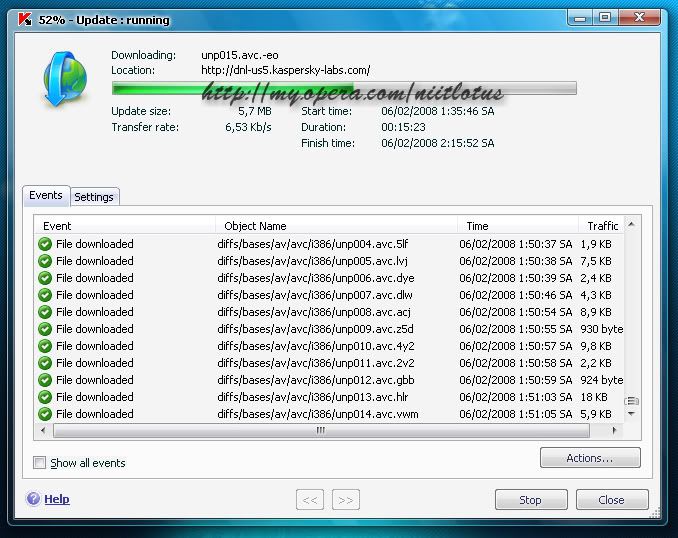
Task: Click the vertical scrollbar thumb in events list
Action: pos(631,401)
